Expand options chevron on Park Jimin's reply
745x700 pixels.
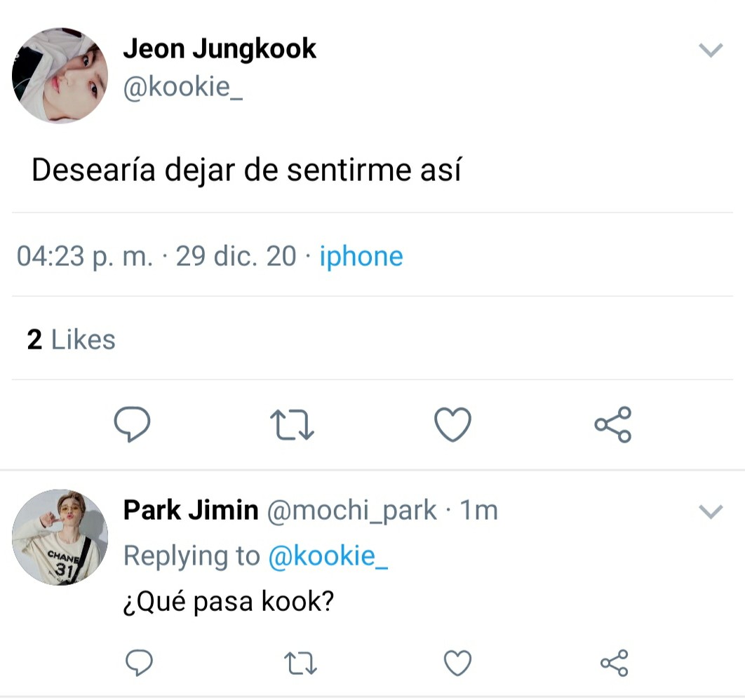point(711,512)
